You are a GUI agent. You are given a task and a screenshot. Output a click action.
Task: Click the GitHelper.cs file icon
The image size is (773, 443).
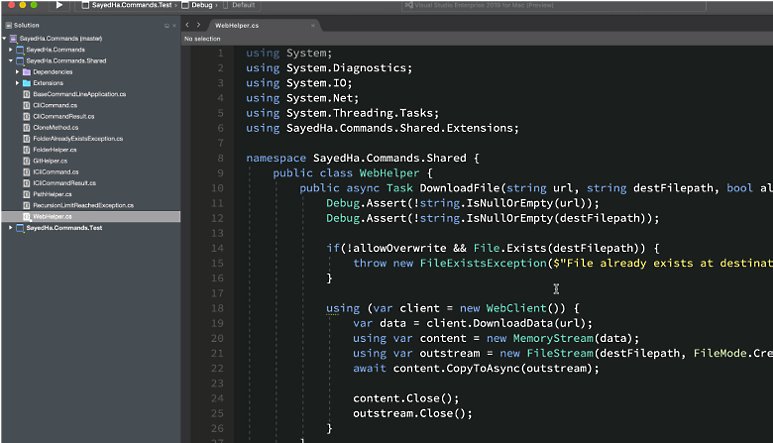[x=27, y=160]
